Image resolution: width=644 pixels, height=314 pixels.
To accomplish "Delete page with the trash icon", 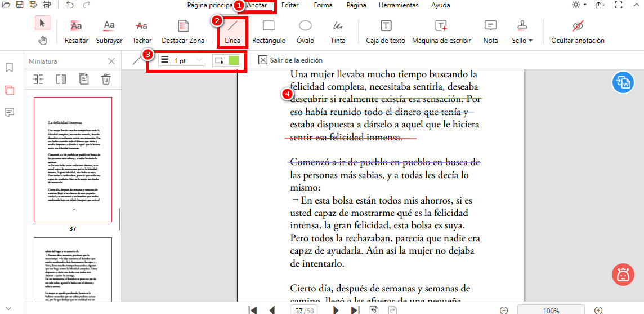I will click(106, 79).
